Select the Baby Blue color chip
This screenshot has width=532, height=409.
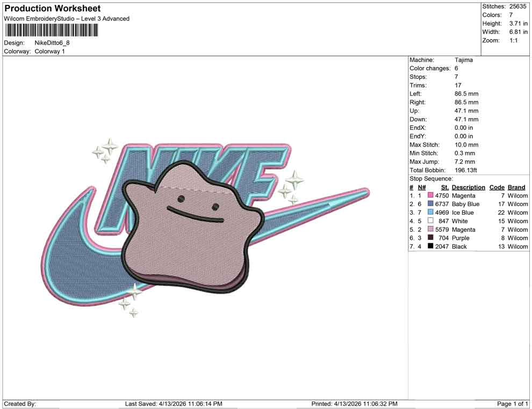430,204
